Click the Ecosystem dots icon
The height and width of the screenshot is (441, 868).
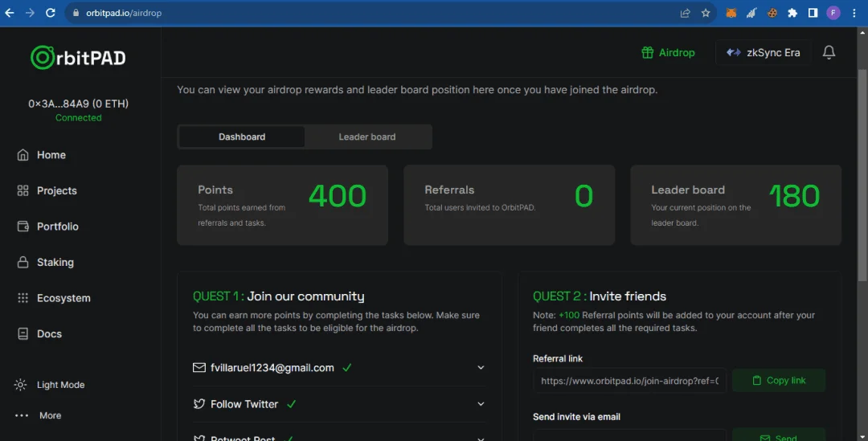pos(23,298)
